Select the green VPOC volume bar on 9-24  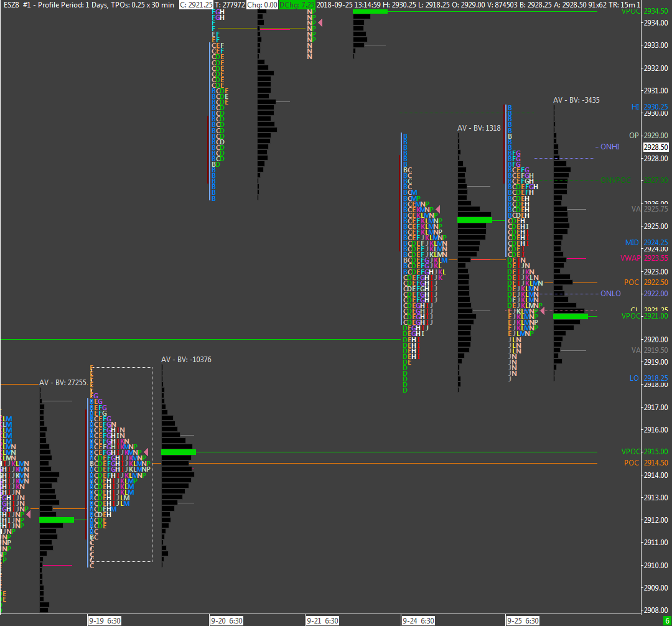click(474, 220)
